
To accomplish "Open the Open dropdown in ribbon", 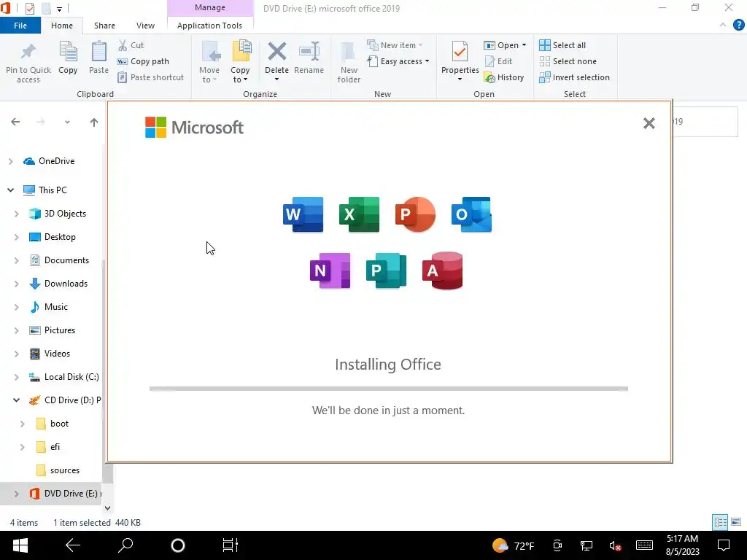I will (505, 45).
